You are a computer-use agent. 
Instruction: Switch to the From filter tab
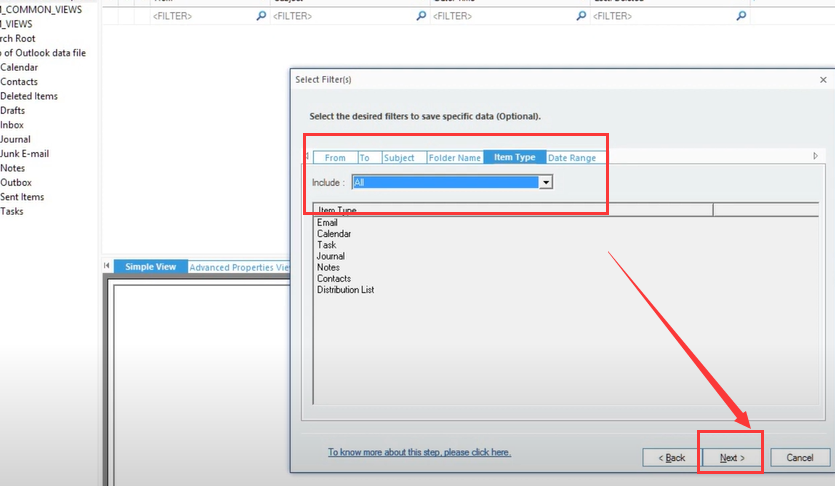335,158
